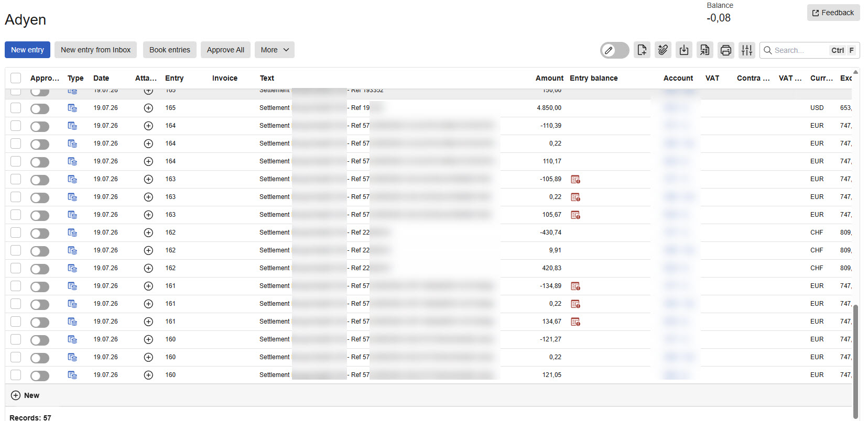Tick the select-all checkbox in the table header
The width and height of the screenshot is (868, 421).
pos(16,78)
